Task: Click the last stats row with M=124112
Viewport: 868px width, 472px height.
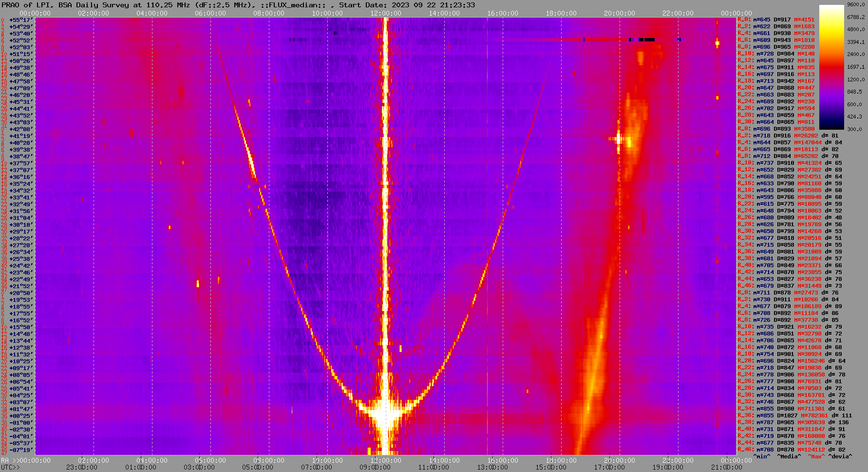Action: coord(792,450)
